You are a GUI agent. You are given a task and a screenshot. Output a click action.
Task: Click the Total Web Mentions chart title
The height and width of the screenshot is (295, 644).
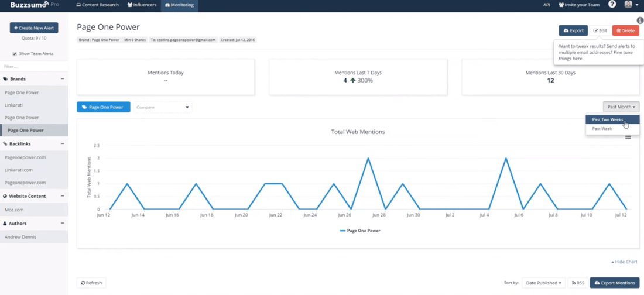click(x=358, y=132)
